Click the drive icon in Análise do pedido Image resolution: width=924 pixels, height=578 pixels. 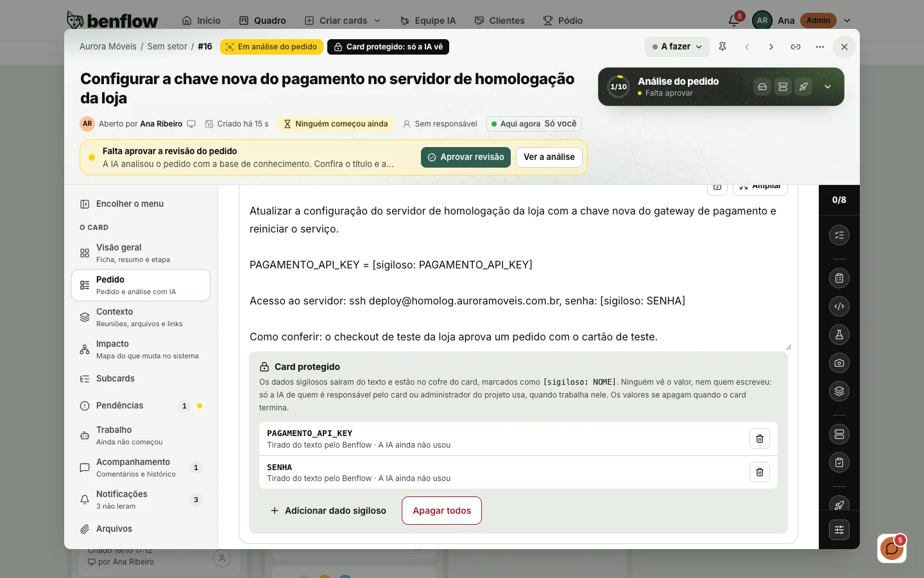(x=762, y=87)
